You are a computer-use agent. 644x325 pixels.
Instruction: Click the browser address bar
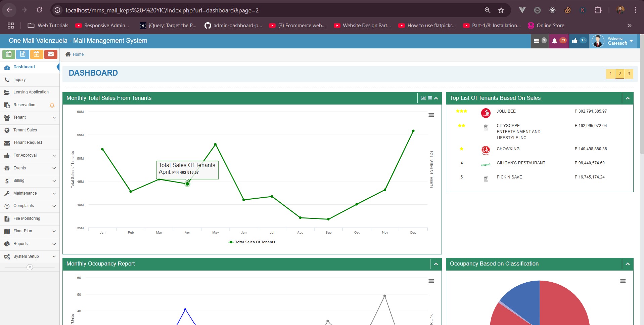(x=269, y=10)
